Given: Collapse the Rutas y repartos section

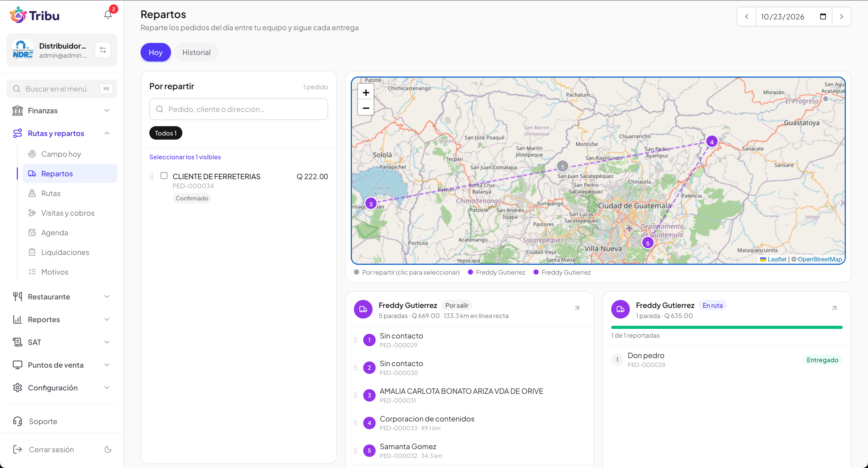Looking at the screenshot, I should click(x=62, y=133).
